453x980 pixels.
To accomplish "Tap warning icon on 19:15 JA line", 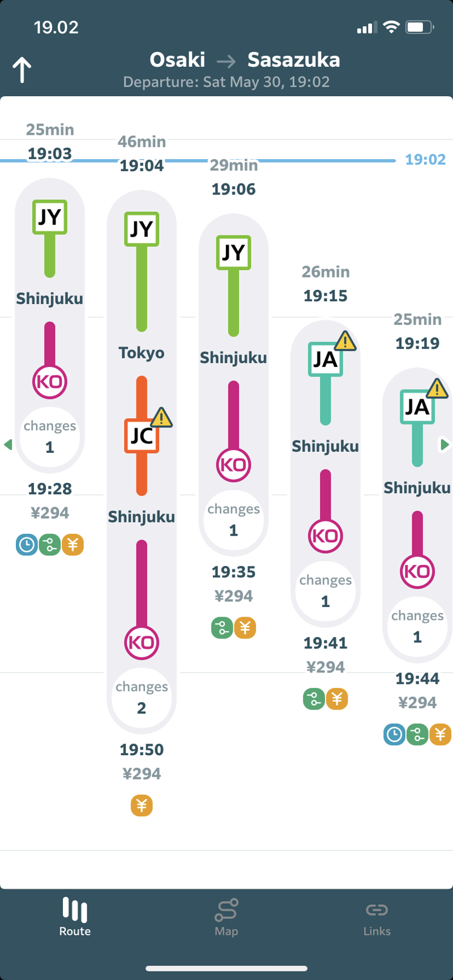I will click(x=345, y=341).
